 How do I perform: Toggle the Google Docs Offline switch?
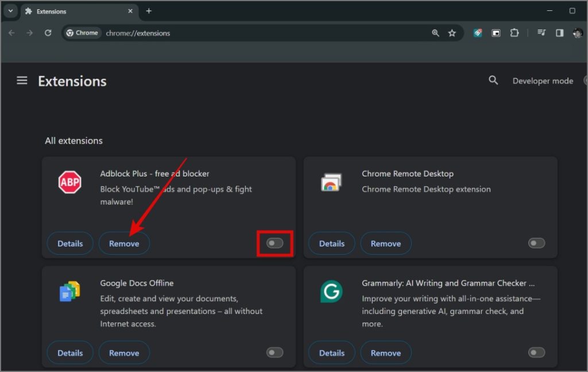coord(275,352)
